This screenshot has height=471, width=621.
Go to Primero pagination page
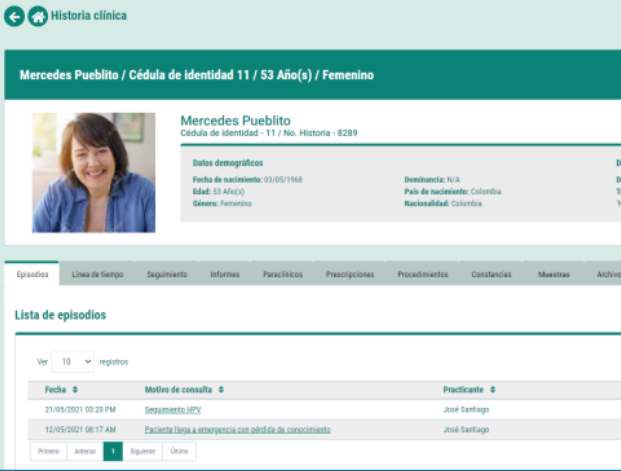48,451
